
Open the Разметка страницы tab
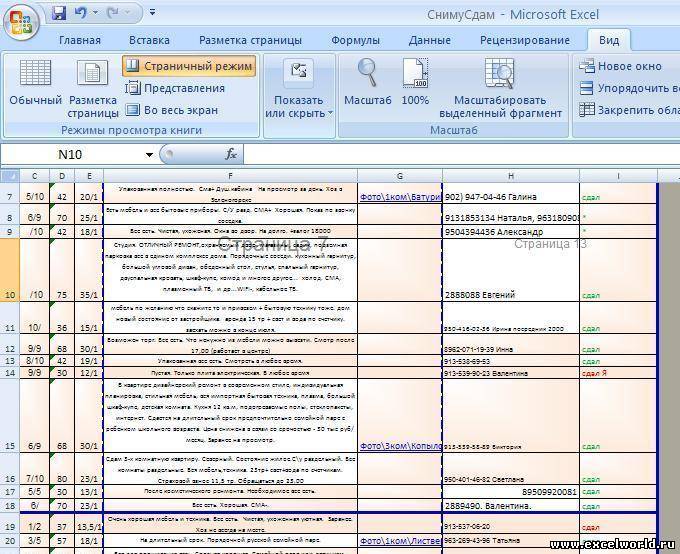(x=250, y=40)
